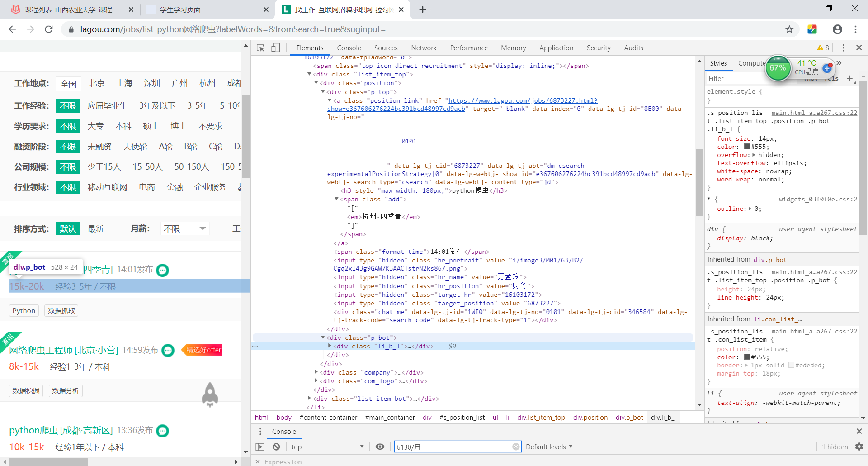Expand the com_logo div node
Image resolution: width=868 pixels, height=466 pixels.
(x=316, y=381)
